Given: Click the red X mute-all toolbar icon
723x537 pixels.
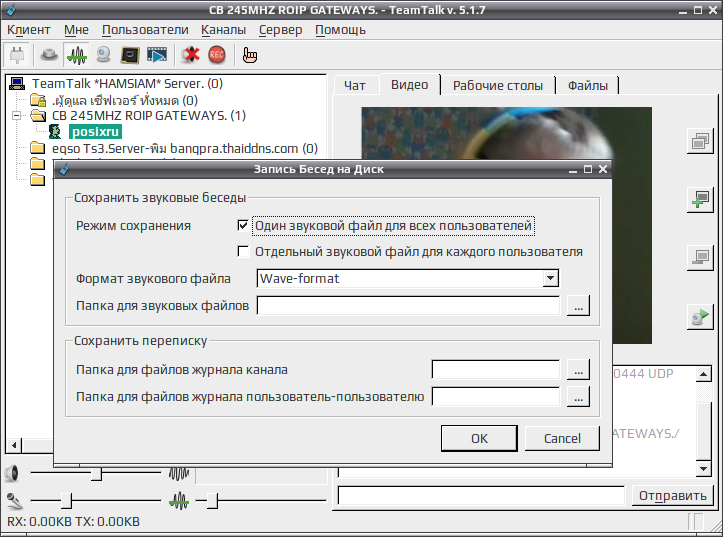Looking at the screenshot, I should click(x=190, y=55).
